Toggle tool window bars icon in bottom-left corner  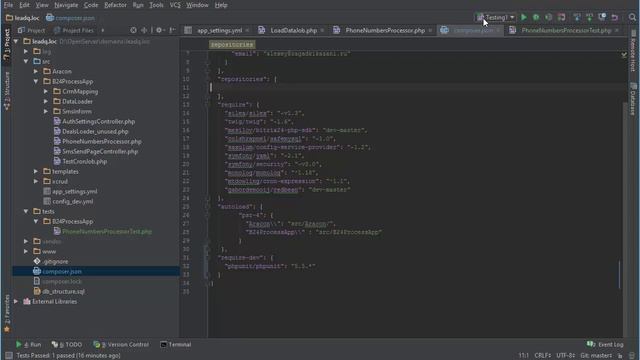click(9, 356)
